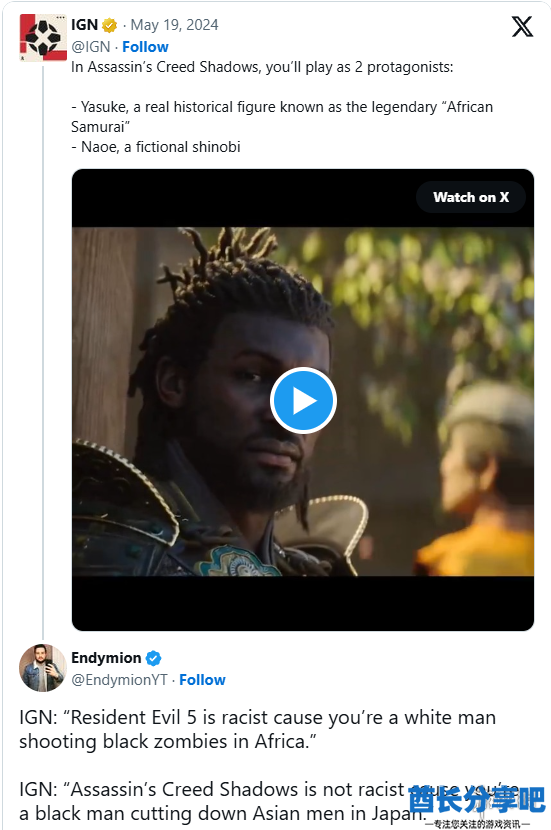
Task: Click the Yasuke video thumbnail
Action: (303, 401)
